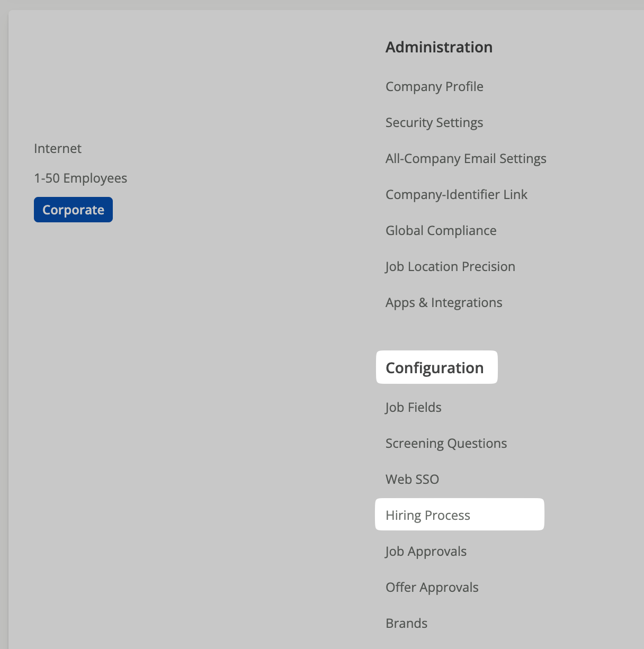Screen dimensions: 644x649
Task: Open Global Compliance settings
Action: (441, 230)
